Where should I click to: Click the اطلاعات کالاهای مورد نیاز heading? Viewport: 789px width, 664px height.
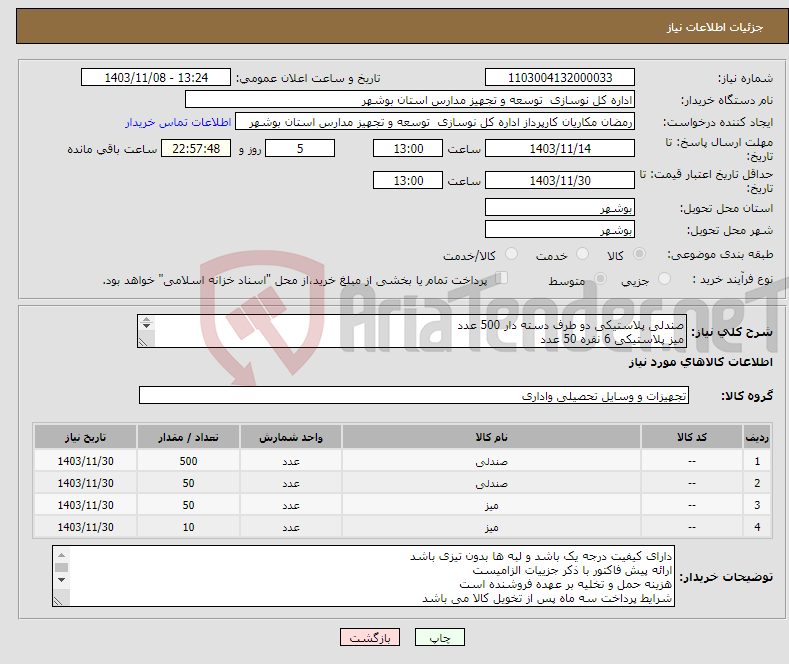coord(700,362)
